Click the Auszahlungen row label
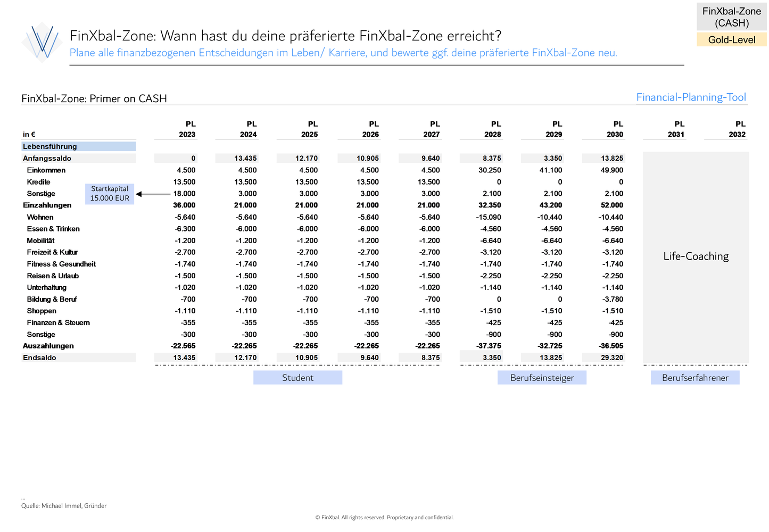This screenshot has width=769, height=532. click(x=48, y=346)
